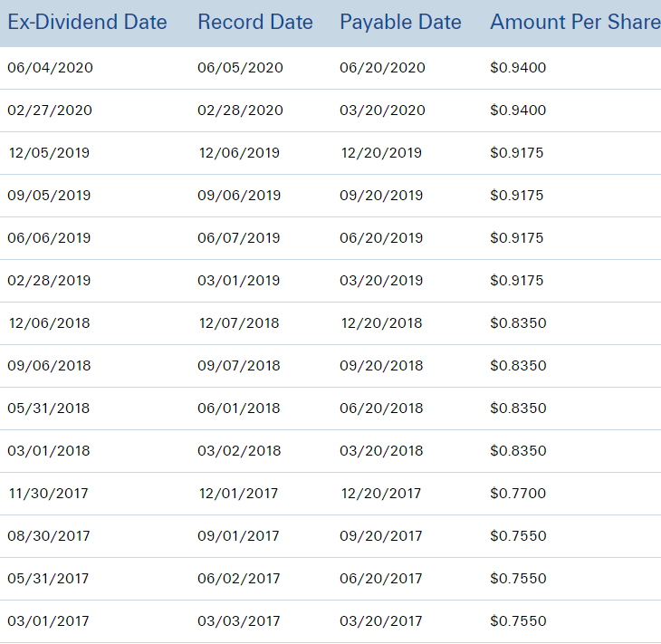Select record date 09/06/2019
The width and height of the screenshot is (661, 644).
(x=239, y=196)
